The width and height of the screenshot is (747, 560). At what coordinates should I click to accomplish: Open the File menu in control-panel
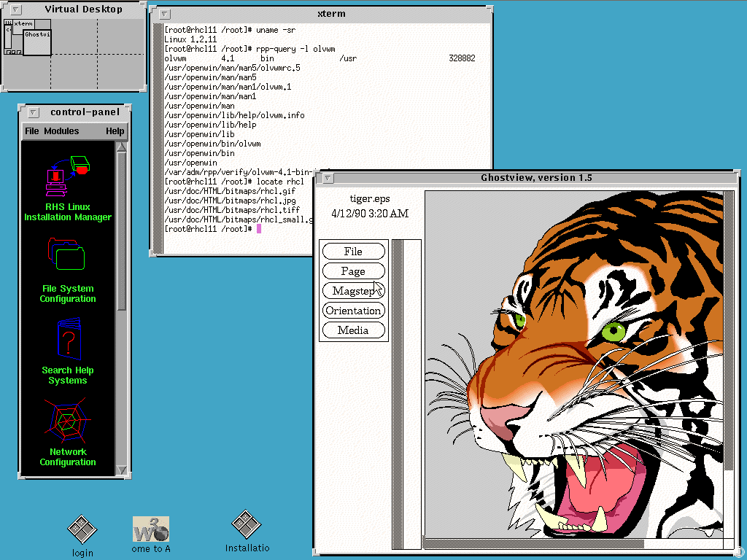(x=32, y=131)
